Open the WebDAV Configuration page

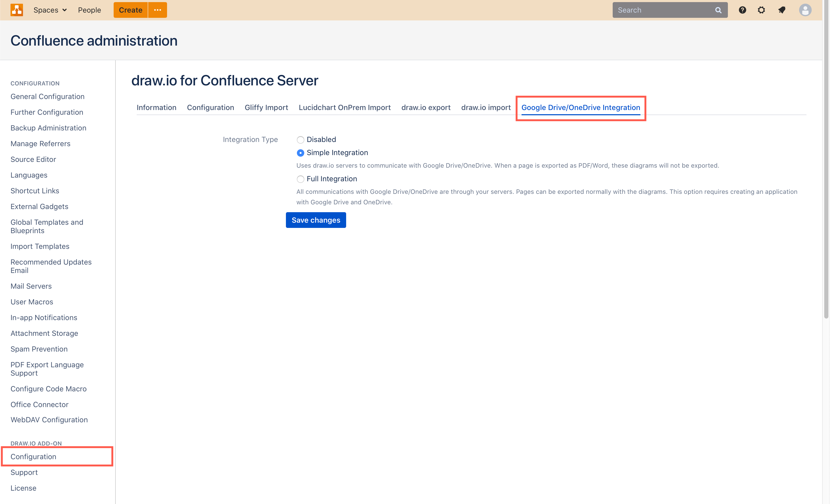49,419
